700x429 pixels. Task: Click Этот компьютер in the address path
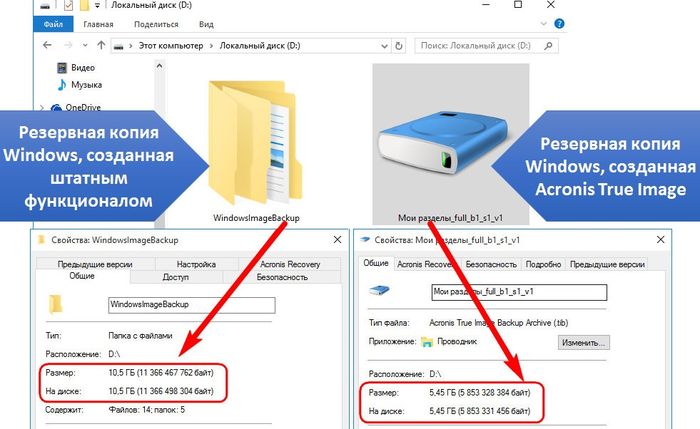pos(168,46)
